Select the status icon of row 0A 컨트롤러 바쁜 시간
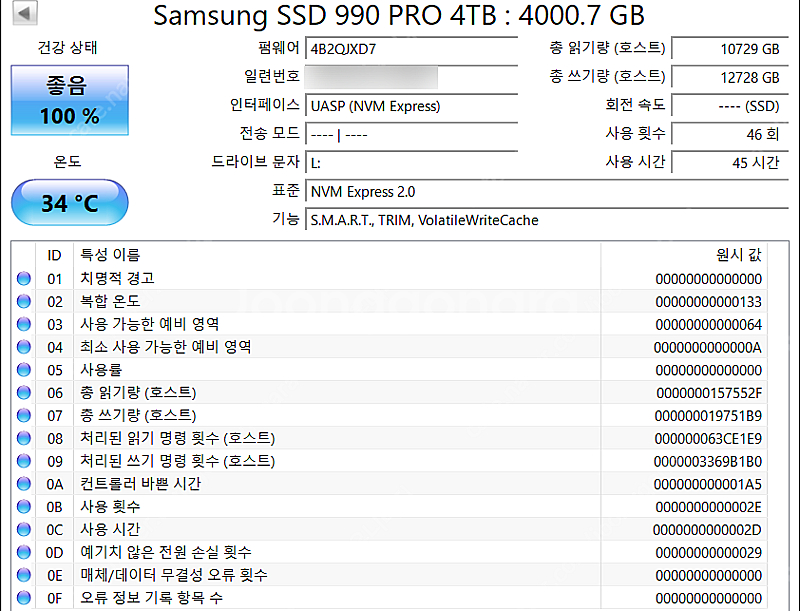800x611 pixels. tap(23, 484)
